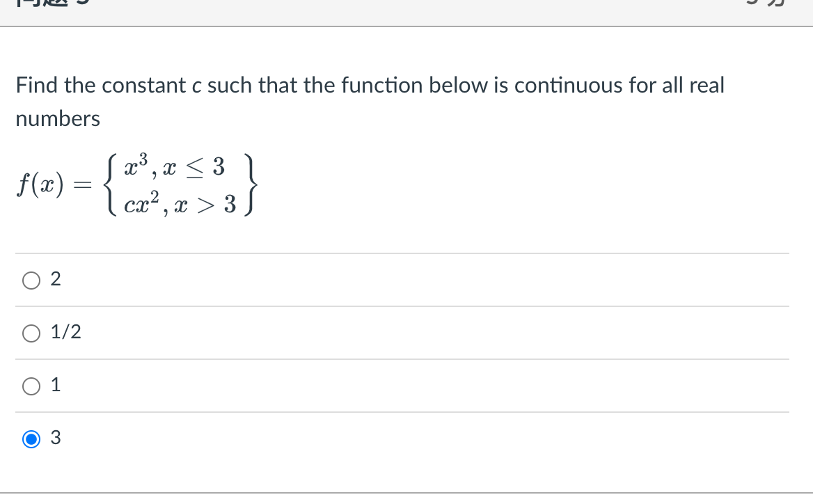Click the label text 3

(56, 439)
